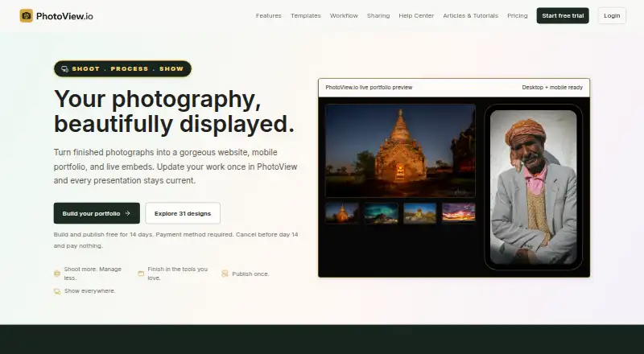Image resolution: width=644 pixels, height=354 pixels.
Task: Select the aurora night sky thumbnail
Action: (x=381, y=212)
